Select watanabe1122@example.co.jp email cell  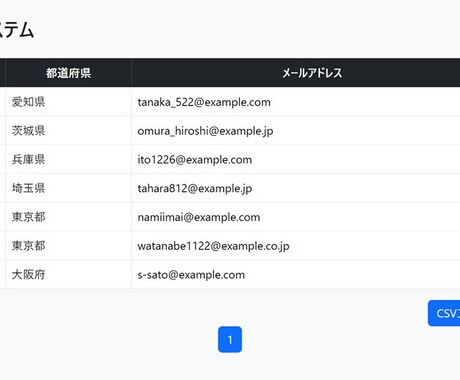[296, 246]
